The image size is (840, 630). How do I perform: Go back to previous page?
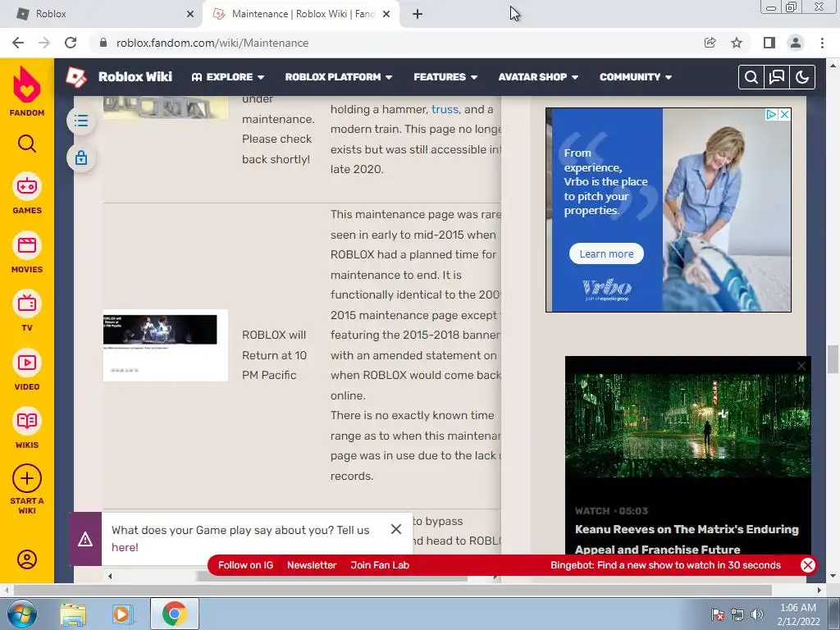coord(18,43)
